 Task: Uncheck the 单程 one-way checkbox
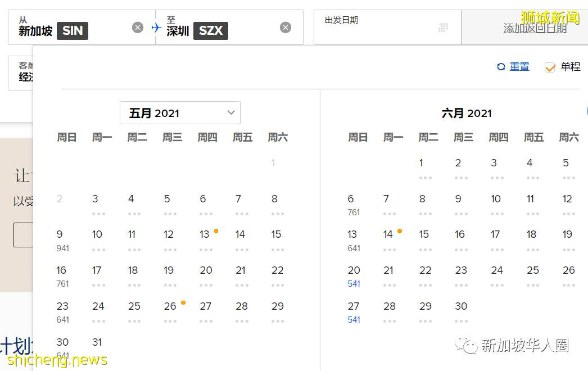point(549,66)
